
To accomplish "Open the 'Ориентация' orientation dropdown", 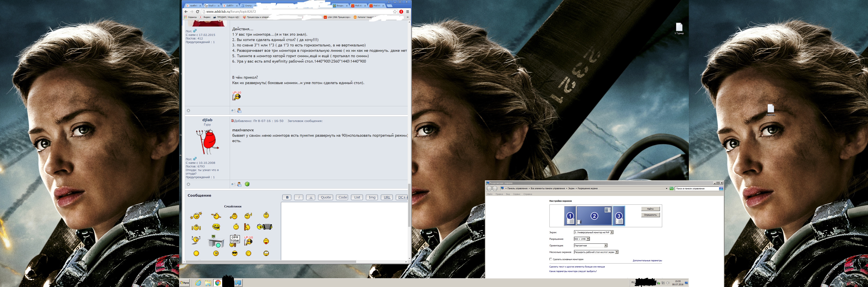I will click(606, 246).
